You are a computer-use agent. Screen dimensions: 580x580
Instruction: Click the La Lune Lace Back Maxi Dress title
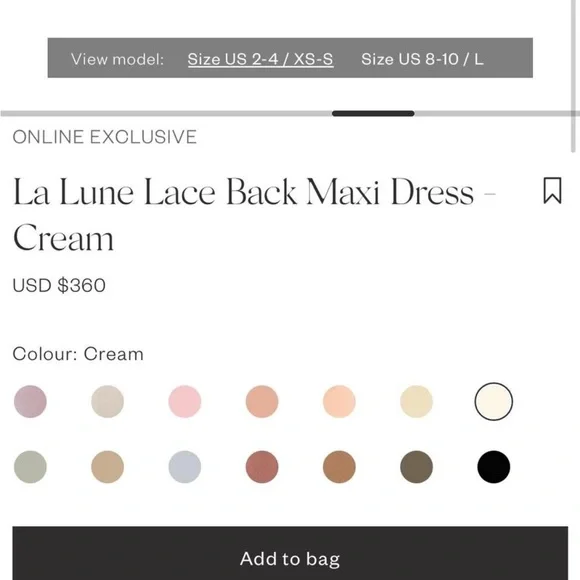click(254, 215)
